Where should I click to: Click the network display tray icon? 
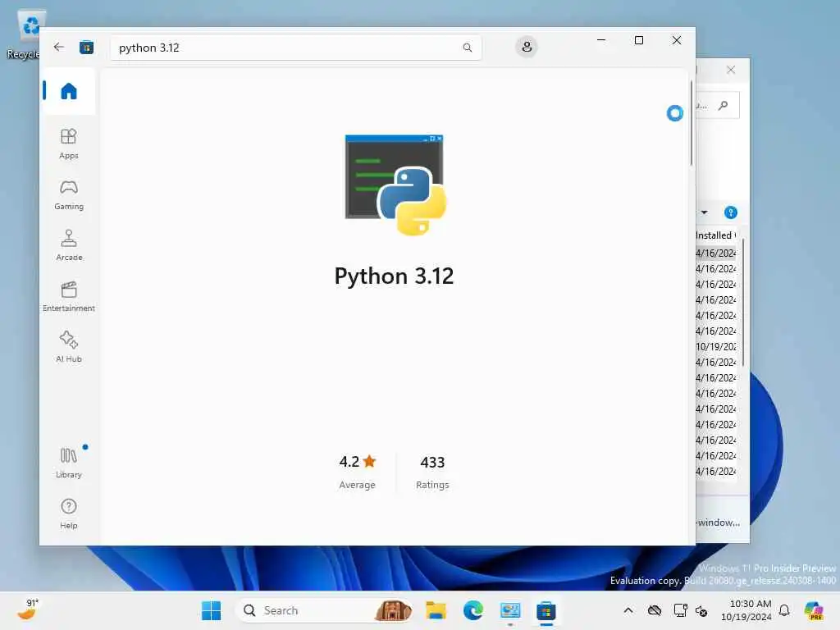pyautogui.click(x=680, y=610)
